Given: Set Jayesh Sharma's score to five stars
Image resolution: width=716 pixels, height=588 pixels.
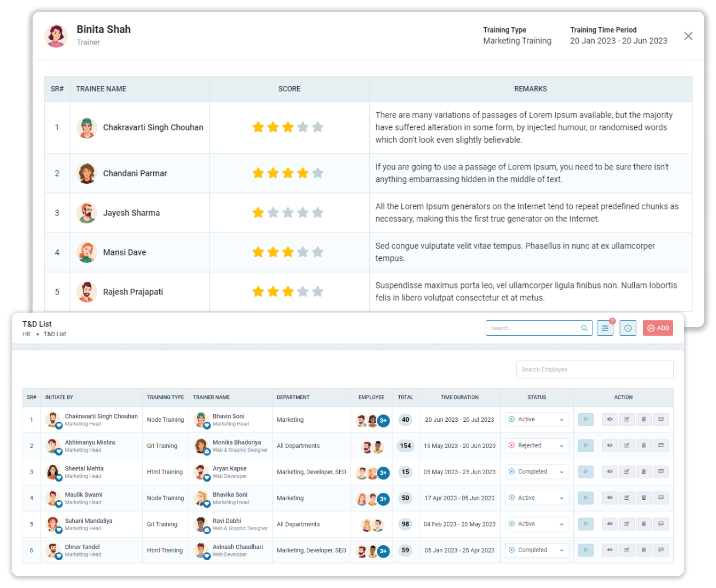Looking at the screenshot, I should coord(318,213).
